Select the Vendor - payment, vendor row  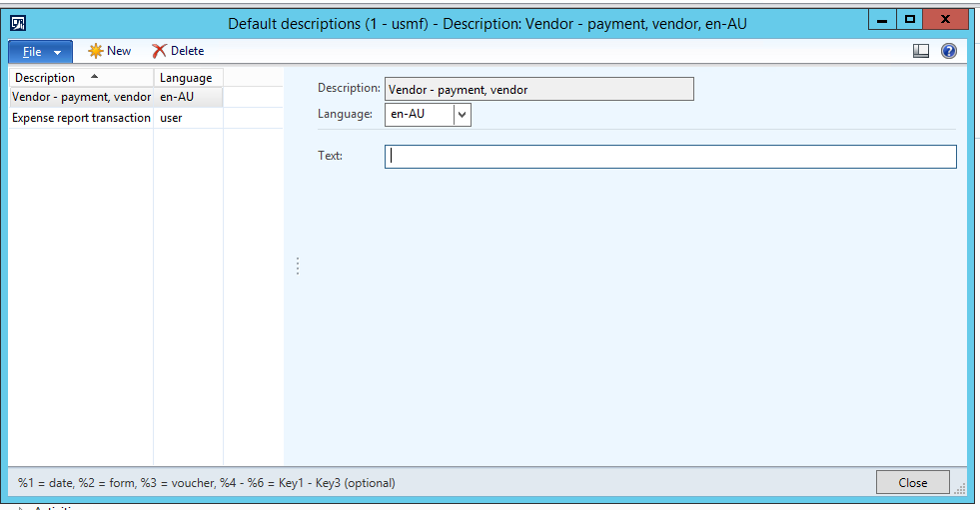pyautogui.click(x=81, y=97)
